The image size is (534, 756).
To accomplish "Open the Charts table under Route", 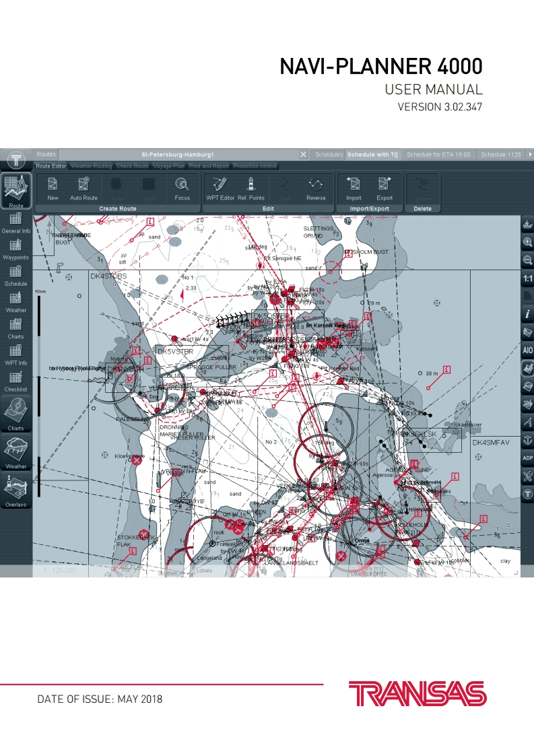I will coord(16,329).
